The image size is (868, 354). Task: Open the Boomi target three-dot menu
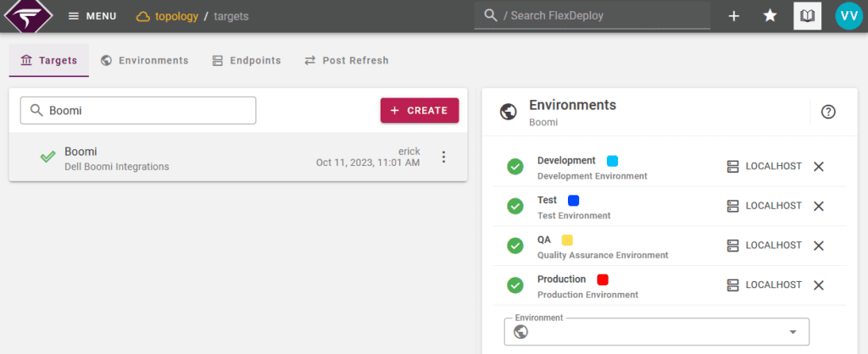[442, 157]
